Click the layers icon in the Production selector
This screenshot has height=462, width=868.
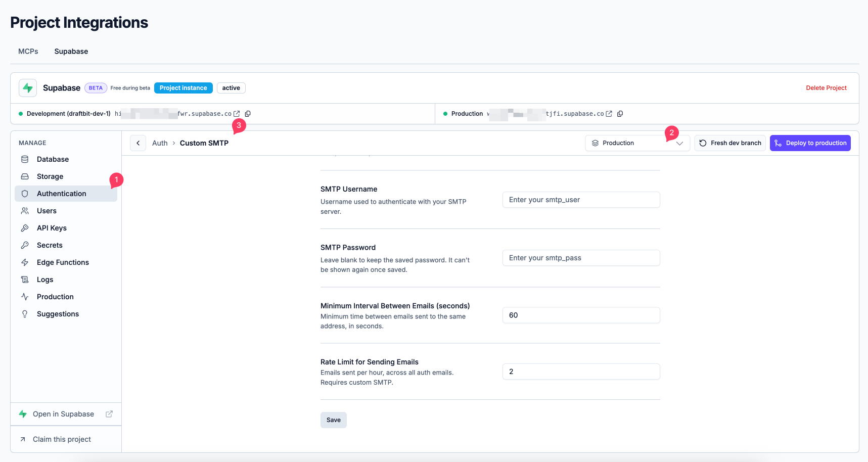(x=595, y=143)
